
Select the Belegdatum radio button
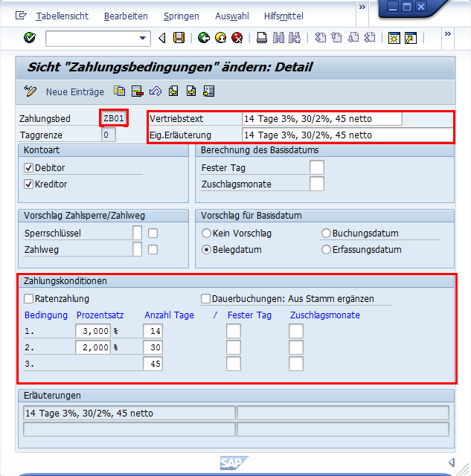(x=206, y=250)
